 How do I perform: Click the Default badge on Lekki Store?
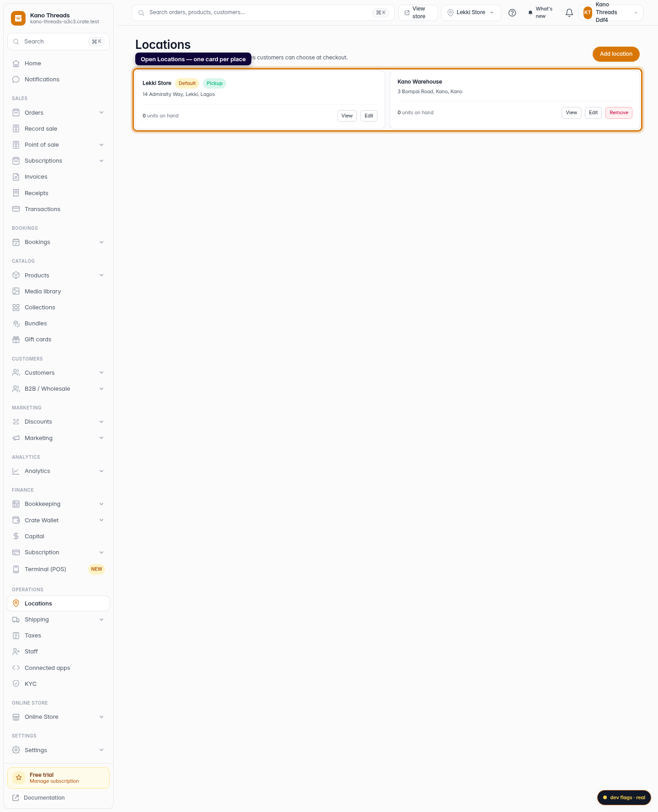click(187, 84)
